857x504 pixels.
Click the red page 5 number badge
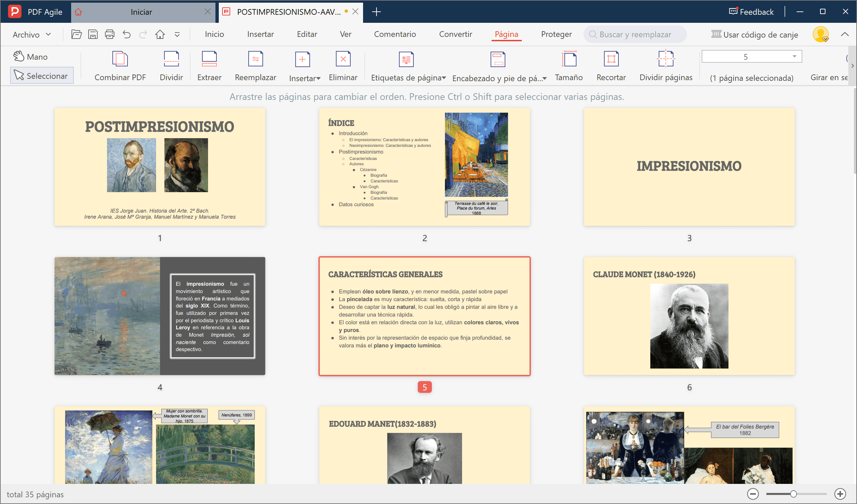point(424,387)
